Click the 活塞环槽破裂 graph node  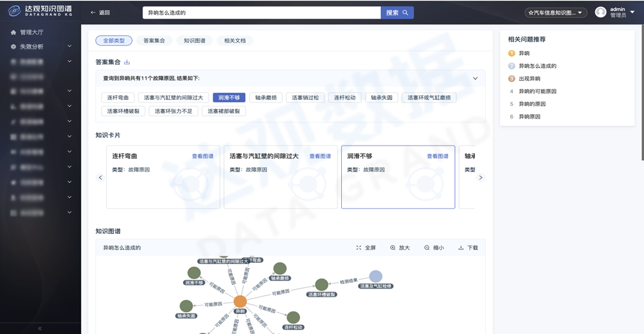321,285
